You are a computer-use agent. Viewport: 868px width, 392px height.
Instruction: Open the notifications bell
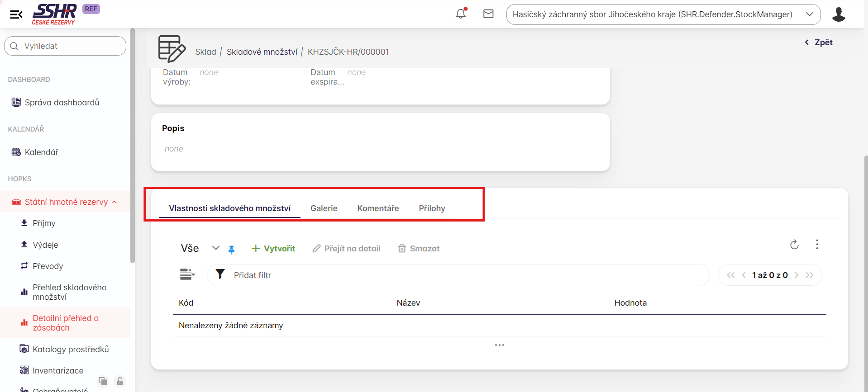[461, 14]
